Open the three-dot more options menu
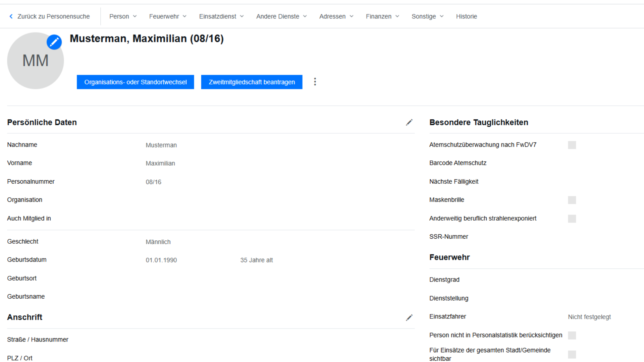Viewport: 644px width, 362px height. [315, 82]
